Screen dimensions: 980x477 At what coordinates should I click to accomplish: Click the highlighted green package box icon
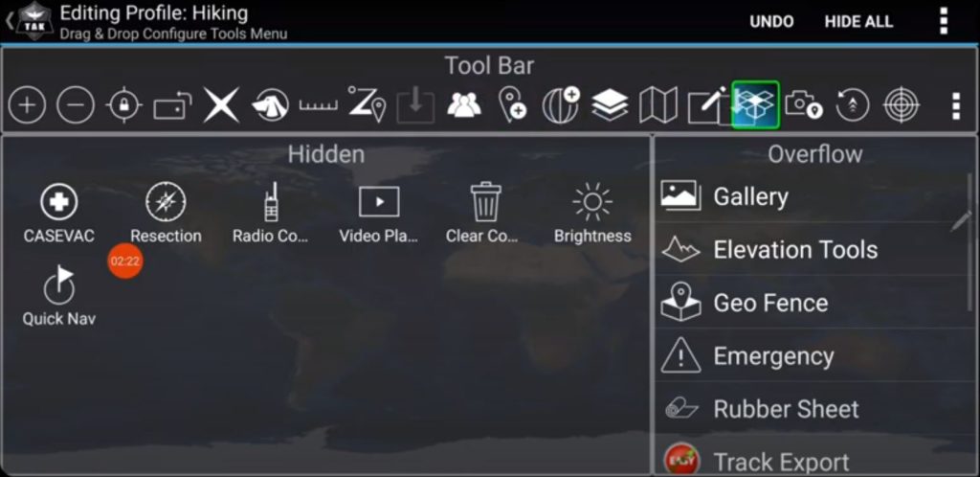coord(756,104)
